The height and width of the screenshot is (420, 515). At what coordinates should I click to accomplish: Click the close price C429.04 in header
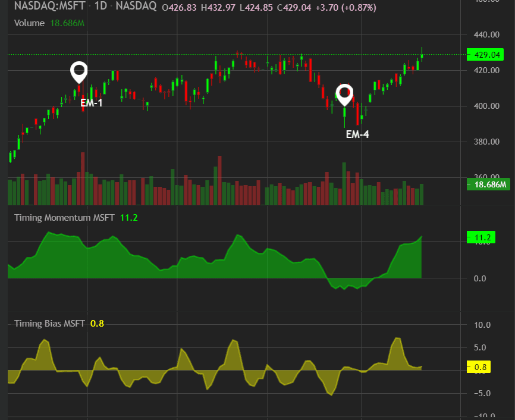294,8
